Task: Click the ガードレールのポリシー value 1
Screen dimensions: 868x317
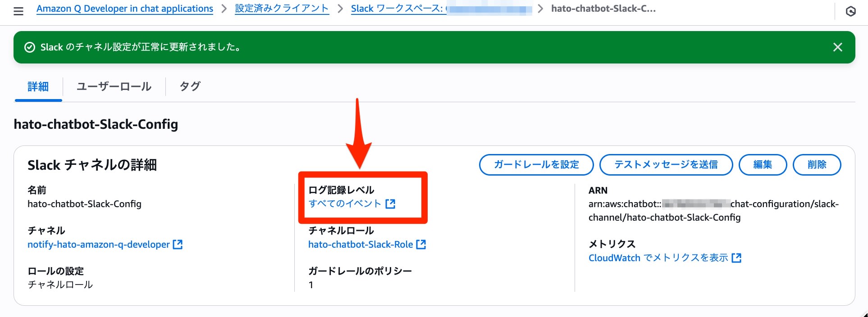Action: 311,285
